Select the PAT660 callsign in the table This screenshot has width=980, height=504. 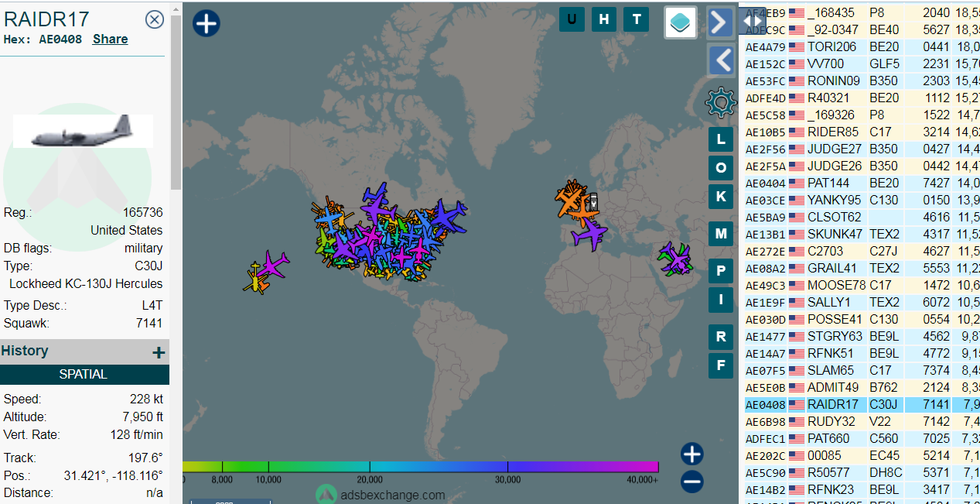(x=828, y=438)
